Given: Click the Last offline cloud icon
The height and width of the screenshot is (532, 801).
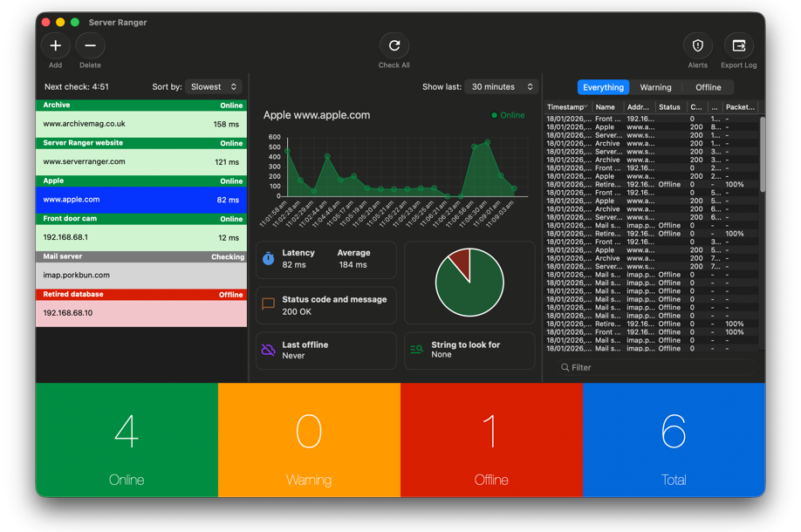Looking at the screenshot, I should pyautogui.click(x=269, y=350).
